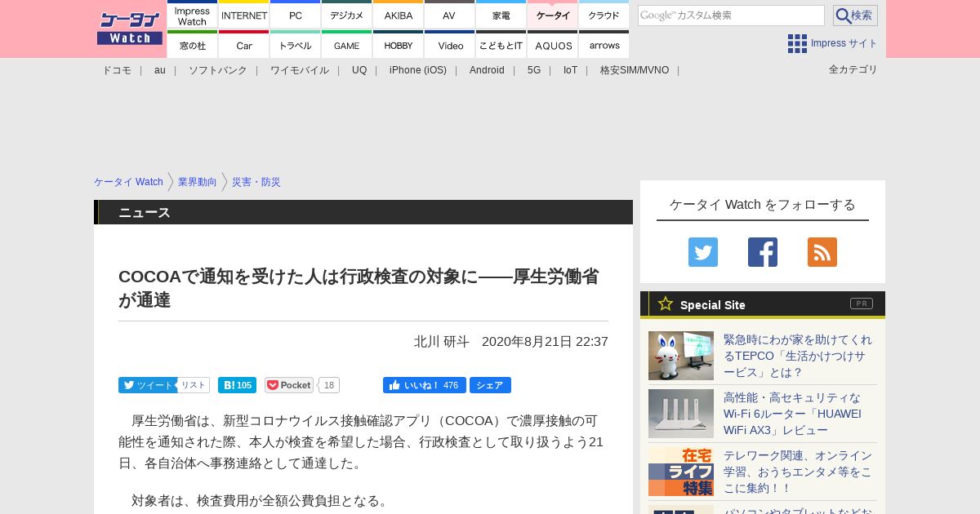The width and height of the screenshot is (980, 514).
Task: Read HUAWEI WiFi AX3 review link
Action: (792, 414)
